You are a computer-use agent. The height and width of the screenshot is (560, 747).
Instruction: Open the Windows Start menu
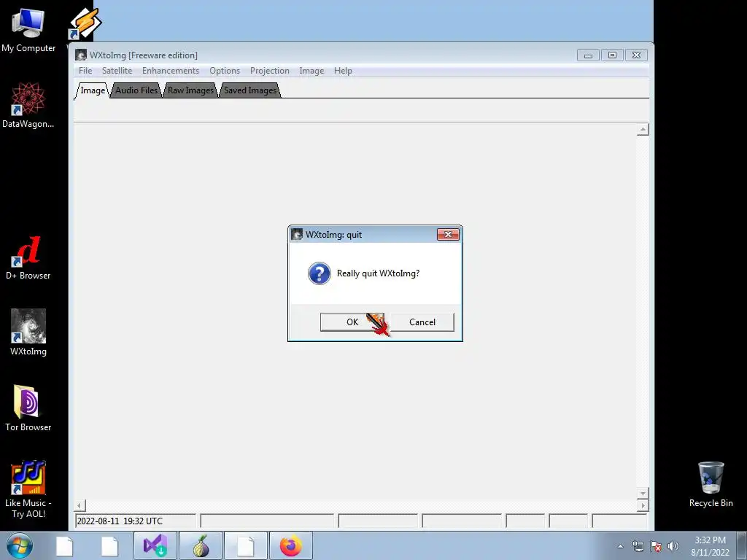coord(20,545)
